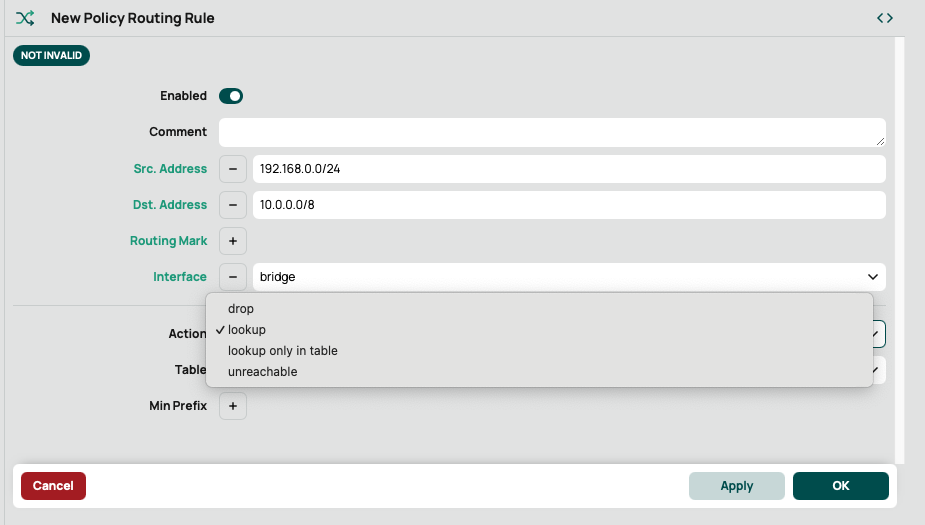
Task: Apply the routing rule settings
Action: click(x=736, y=485)
